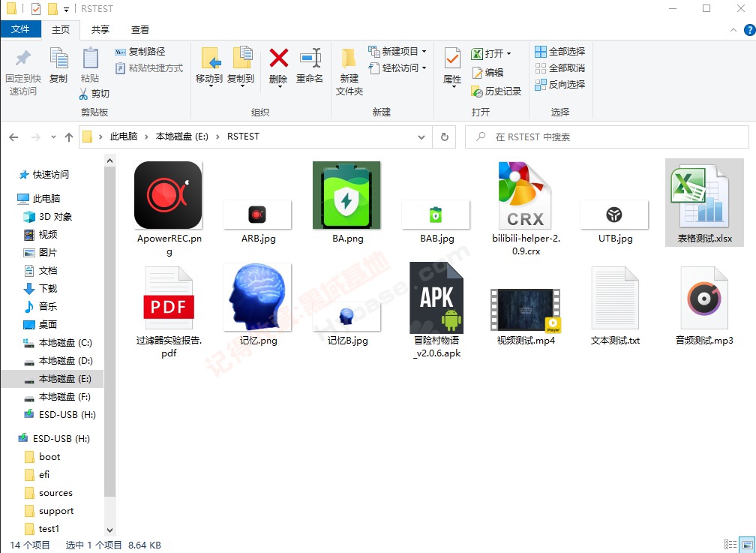This screenshot has height=553, width=756.
Task: Click the sidebar scroll up arrow
Action: pyautogui.click(x=110, y=161)
